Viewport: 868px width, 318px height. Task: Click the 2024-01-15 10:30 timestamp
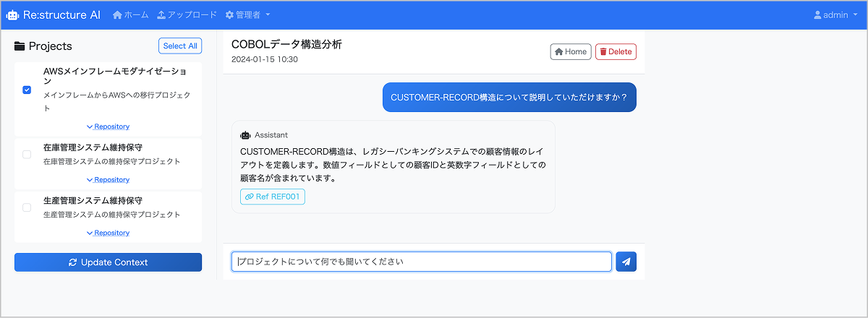[265, 59]
